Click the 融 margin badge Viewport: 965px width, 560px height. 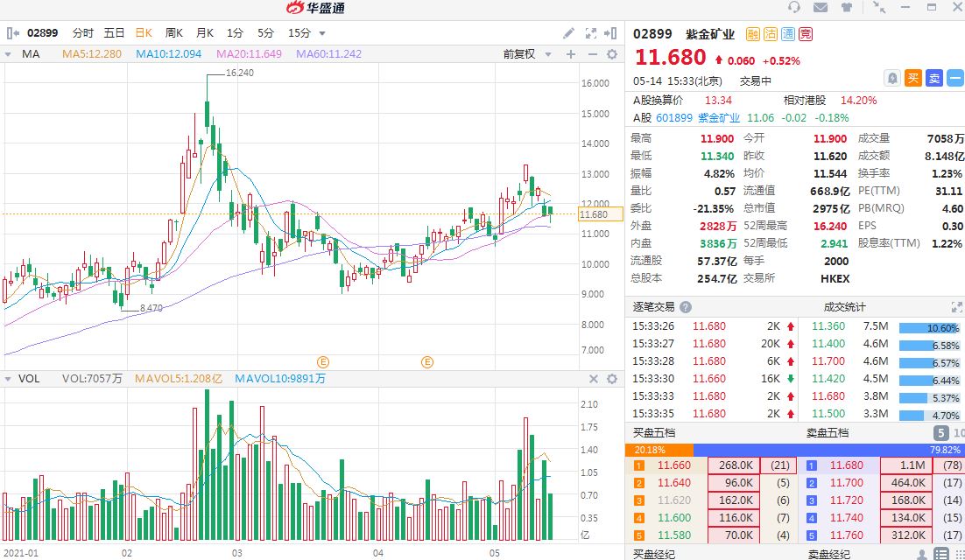753,34
